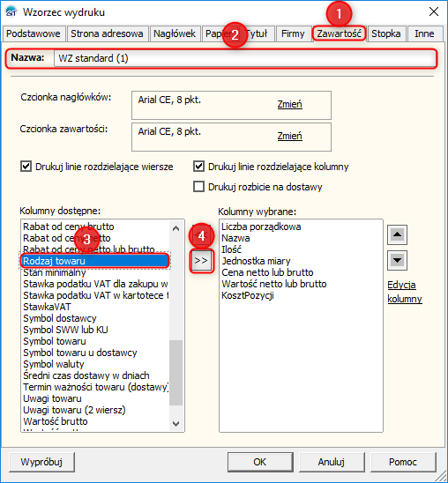Select Termin ważności towaru (dostawy) item

(x=96, y=387)
